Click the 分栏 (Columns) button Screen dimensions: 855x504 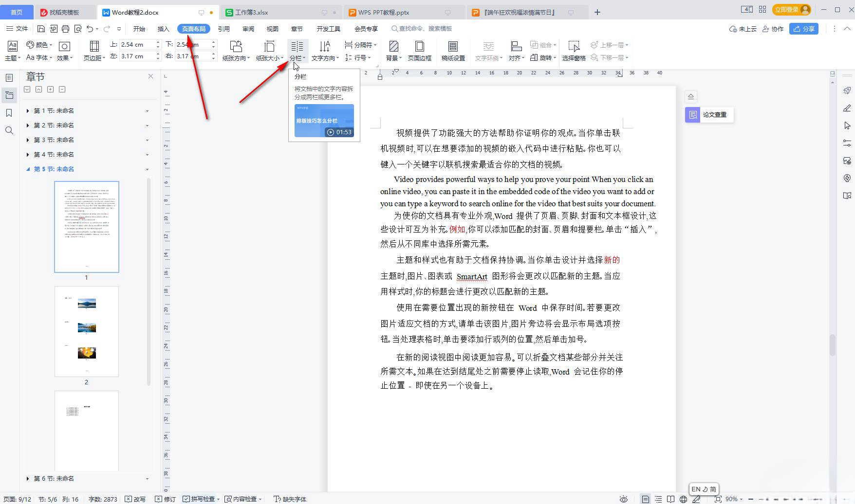coord(297,51)
